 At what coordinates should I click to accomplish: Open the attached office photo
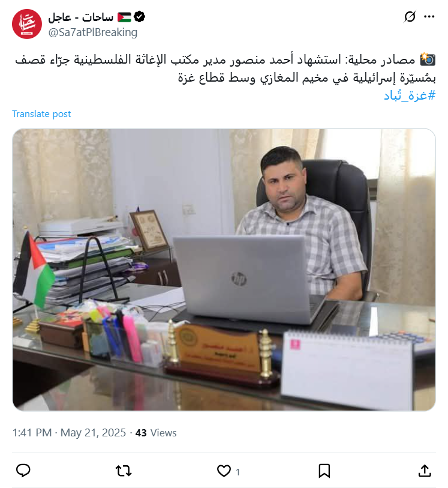click(x=224, y=270)
